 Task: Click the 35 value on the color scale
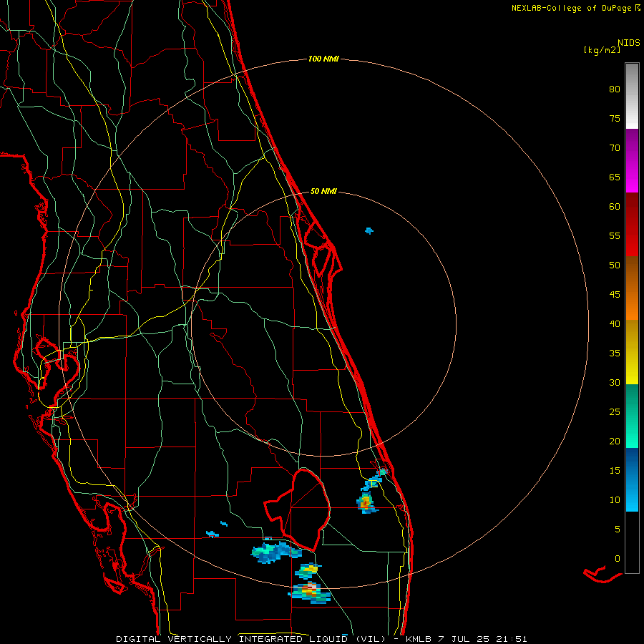pyautogui.click(x=615, y=353)
